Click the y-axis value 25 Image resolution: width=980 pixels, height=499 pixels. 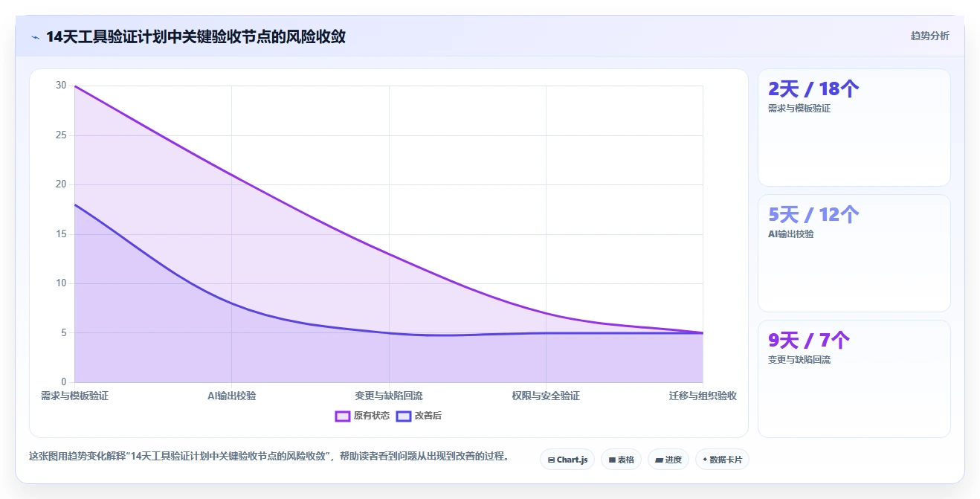pyautogui.click(x=61, y=135)
